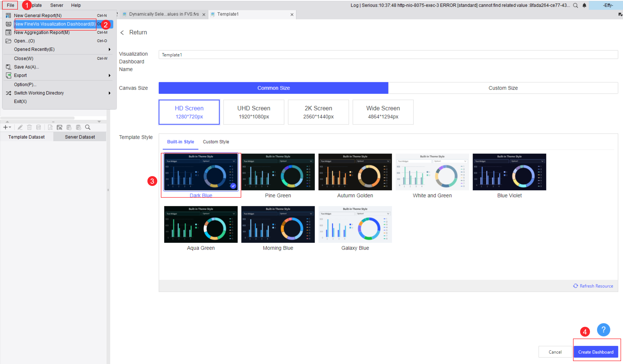Screen dimensions: 623x364
Task: Click the add dataset plus icon
Action: coord(5,127)
